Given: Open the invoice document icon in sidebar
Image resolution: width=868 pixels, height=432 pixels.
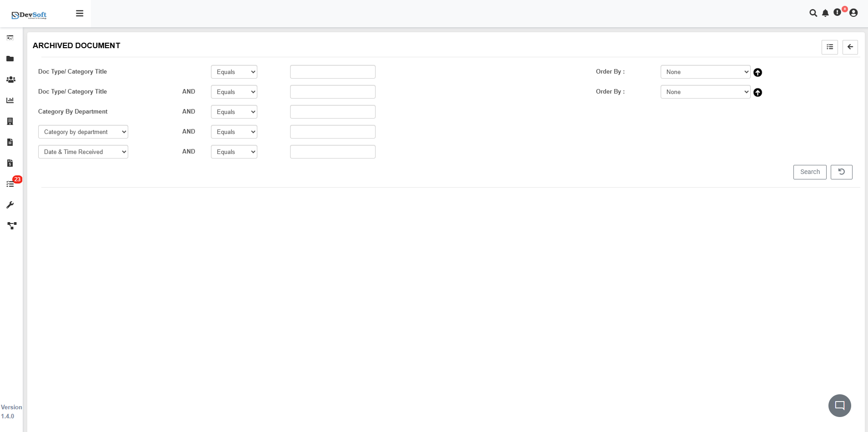Looking at the screenshot, I should (x=10, y=142).
